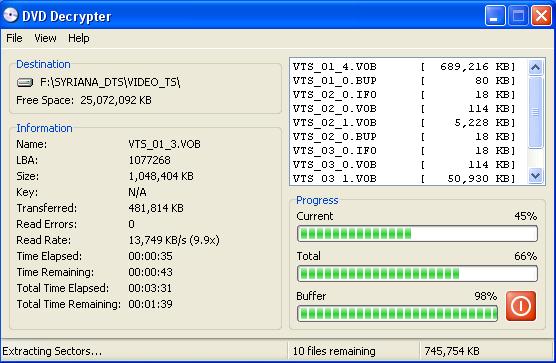Click the 10 files remaining status entry
This screenshot has height=363, width=556.
[x=334, y=351]
